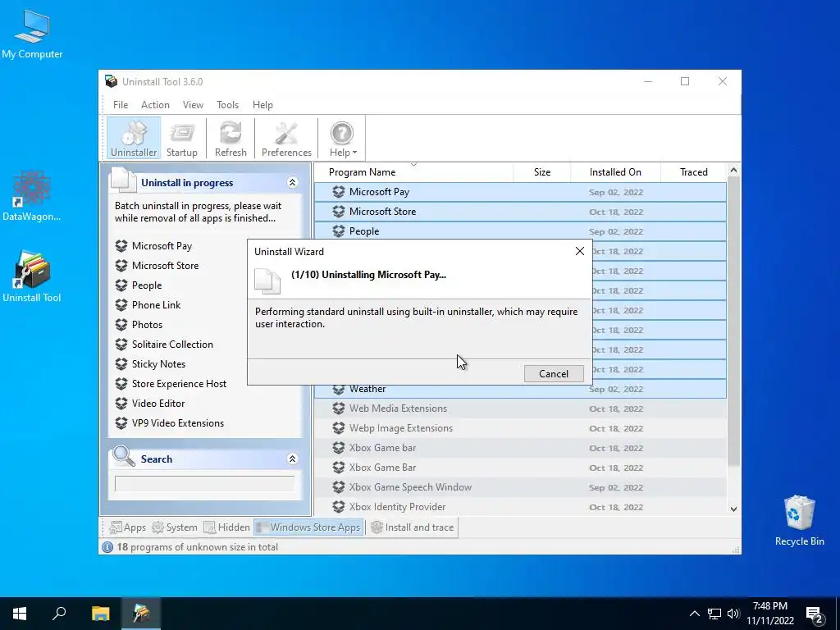Click the status bar info icon
This screenshot has width=840, height=630.
pos(107,547)
